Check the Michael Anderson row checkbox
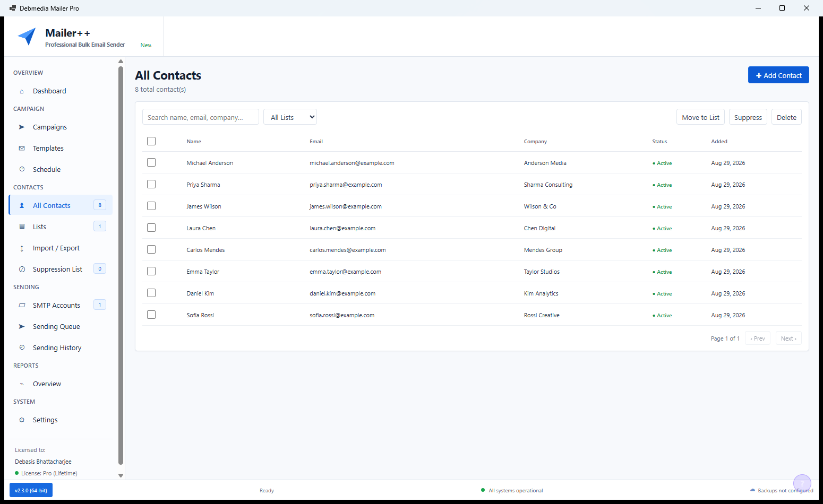This screenshot has height=504, width=823. [151, 162]
